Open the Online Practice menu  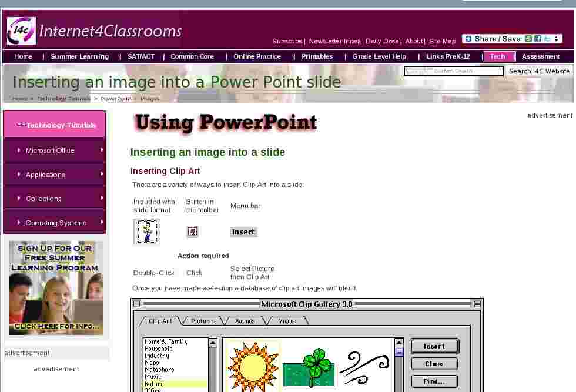[257, 56]
